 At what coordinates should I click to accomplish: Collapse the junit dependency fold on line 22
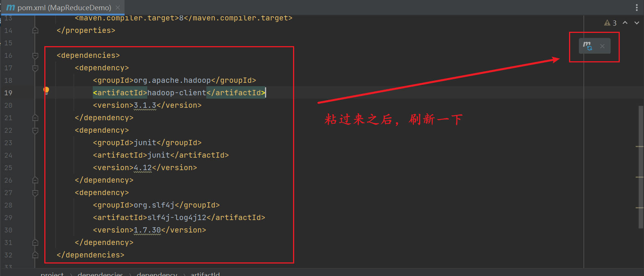click(x=35, y=130)
